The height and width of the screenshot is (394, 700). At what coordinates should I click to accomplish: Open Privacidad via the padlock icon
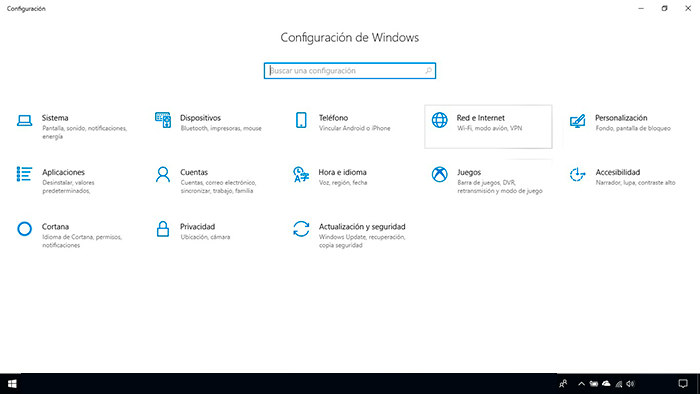point(163,229)
